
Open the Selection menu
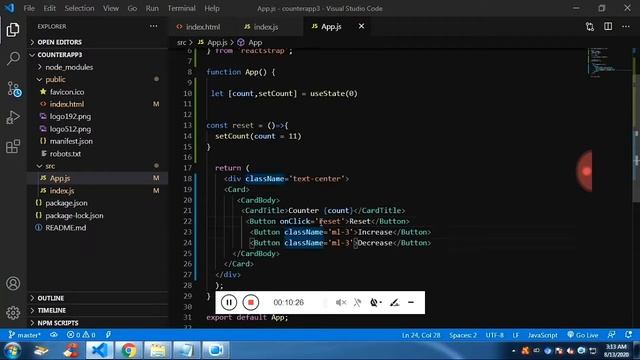tap(79, 8)
